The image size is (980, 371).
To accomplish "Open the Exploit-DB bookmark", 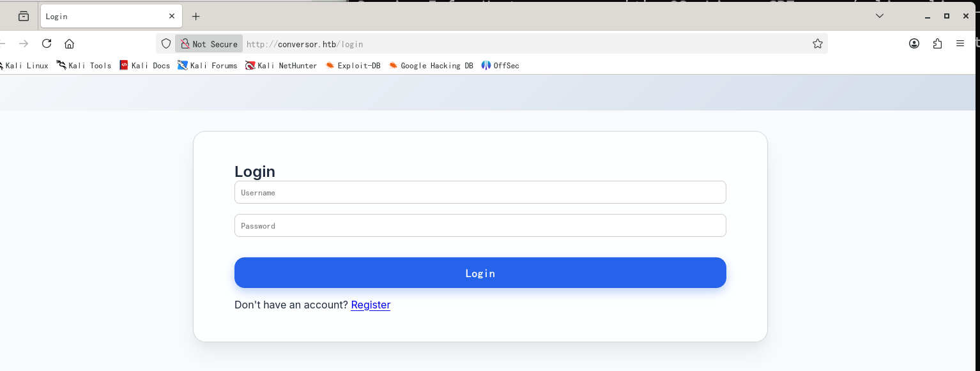I will pyautogui.click(x=353, y=65).
